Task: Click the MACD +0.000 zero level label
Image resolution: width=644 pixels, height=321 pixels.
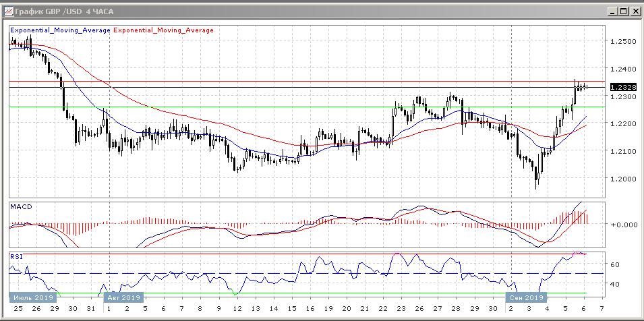Action: click(622, 225)
